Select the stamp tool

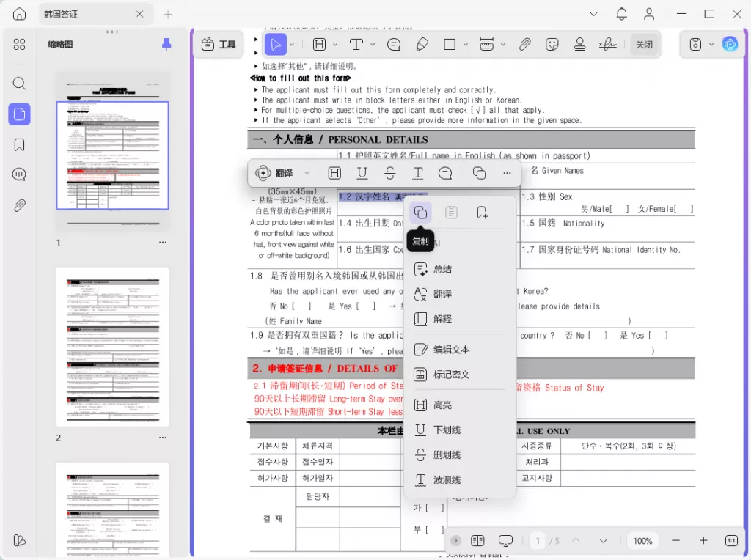coord(580,45)
